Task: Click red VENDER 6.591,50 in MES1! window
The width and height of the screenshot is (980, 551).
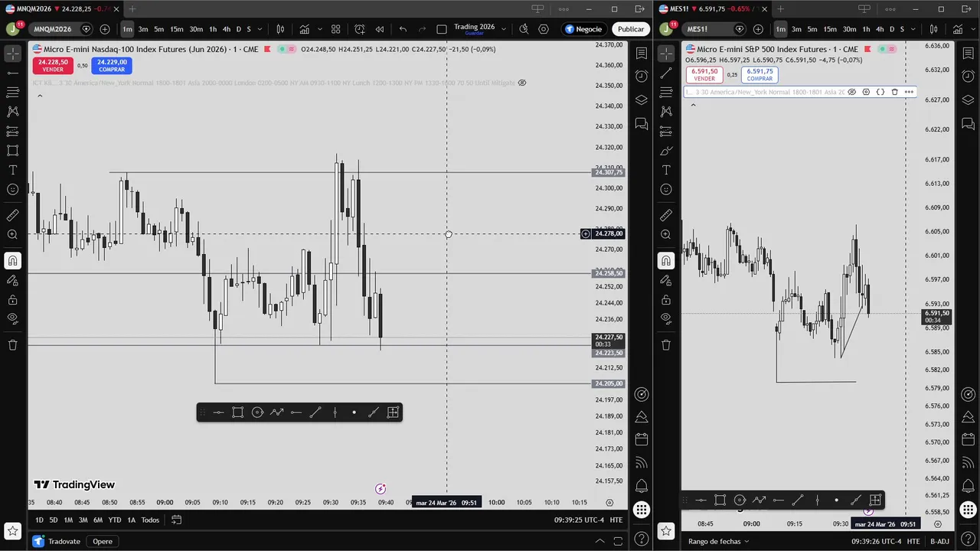Action: pyautogui.click(x=704, y=74)
